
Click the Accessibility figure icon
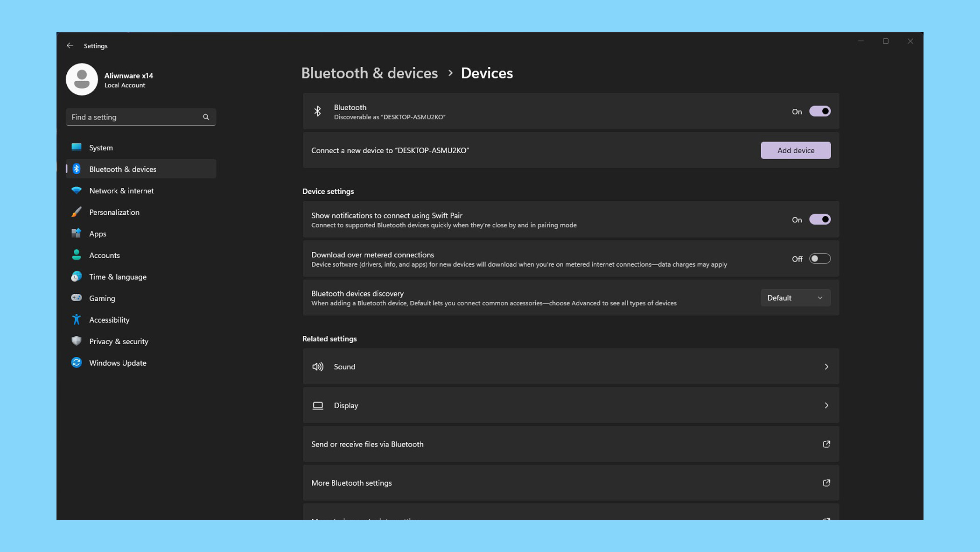[77, 319]
